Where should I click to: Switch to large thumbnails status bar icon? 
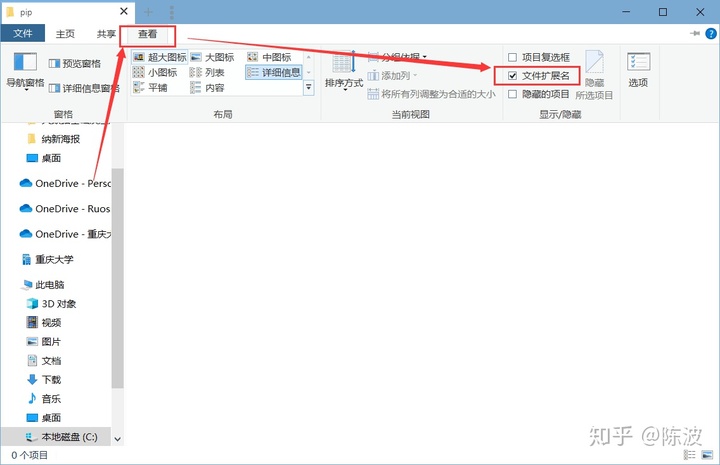click(x=707, y=454)
